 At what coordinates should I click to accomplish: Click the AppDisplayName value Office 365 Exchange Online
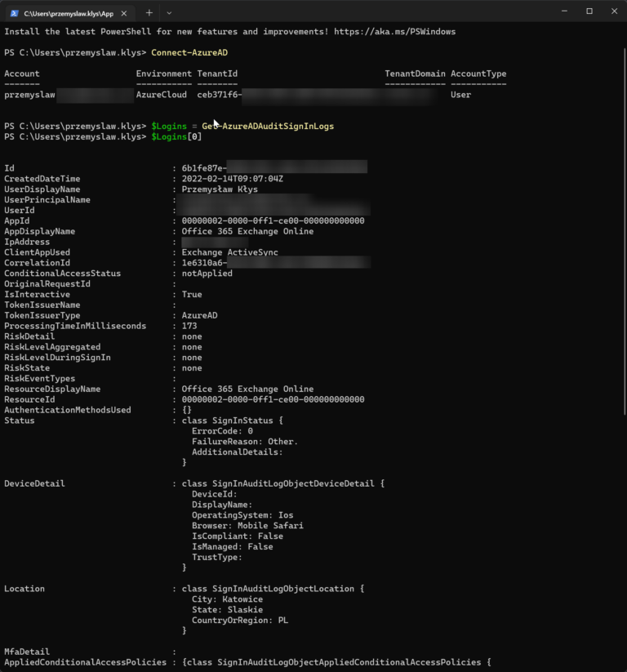click(247, 231)
